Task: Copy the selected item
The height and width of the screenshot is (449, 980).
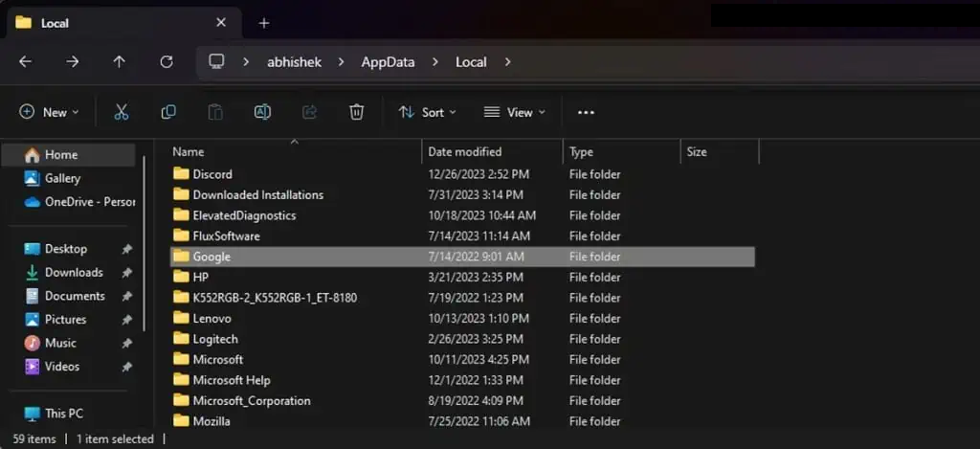Action: coord(168,113)
